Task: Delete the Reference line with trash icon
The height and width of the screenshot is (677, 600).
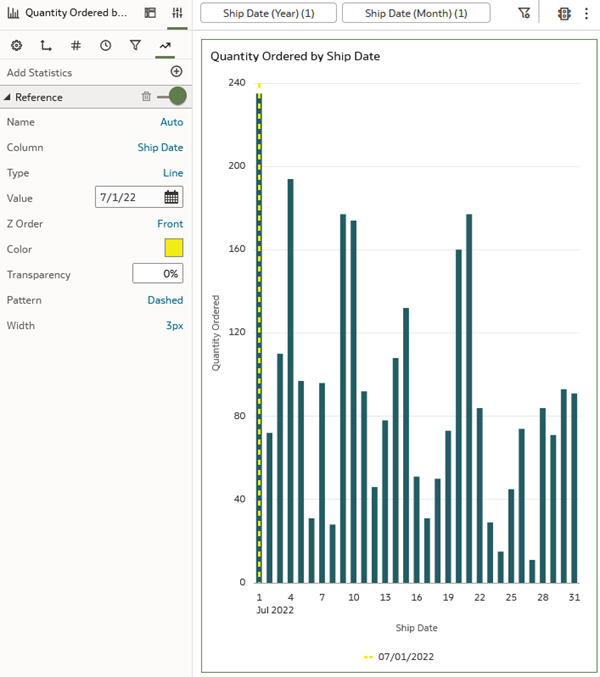Action: coord(146,96)
